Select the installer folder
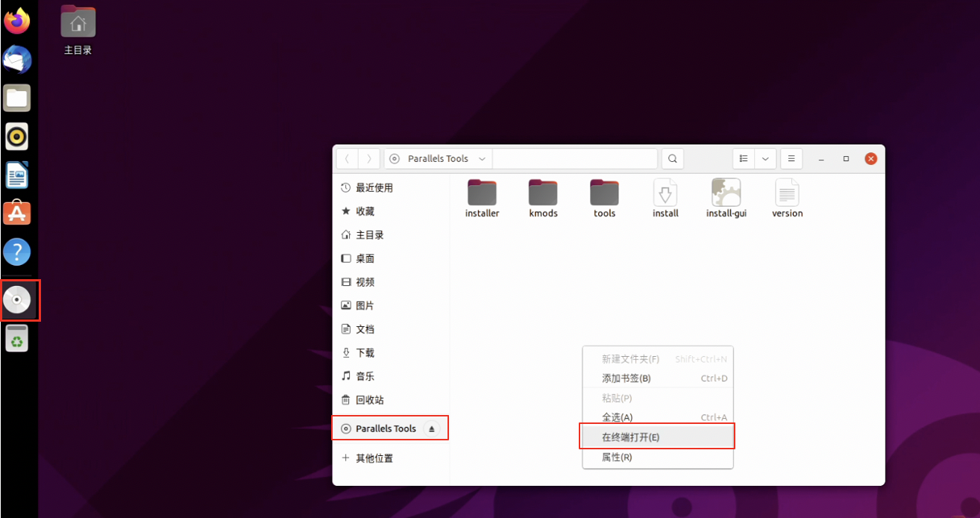The height and width of the screenshot is (518, 980). [482, 199]
